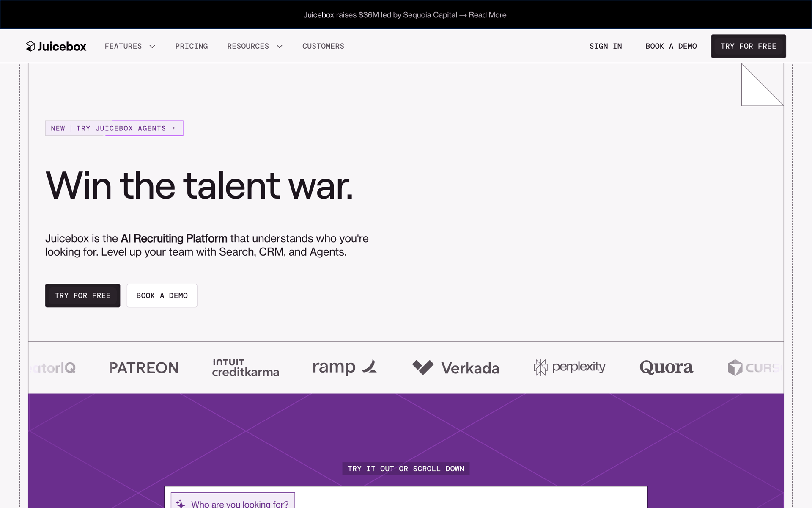Screen dimensions: 812x508
Task: Click the Cursor logo
Action: click(755, 367)
